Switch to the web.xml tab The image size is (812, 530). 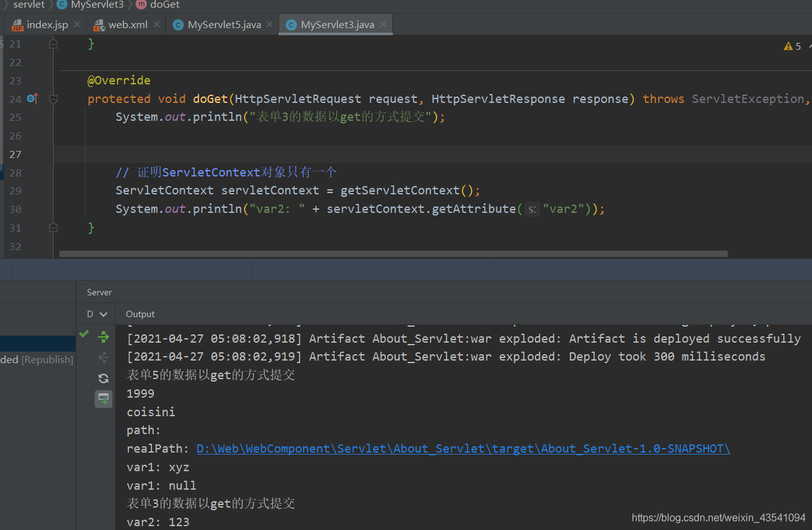tap(128, 25)
